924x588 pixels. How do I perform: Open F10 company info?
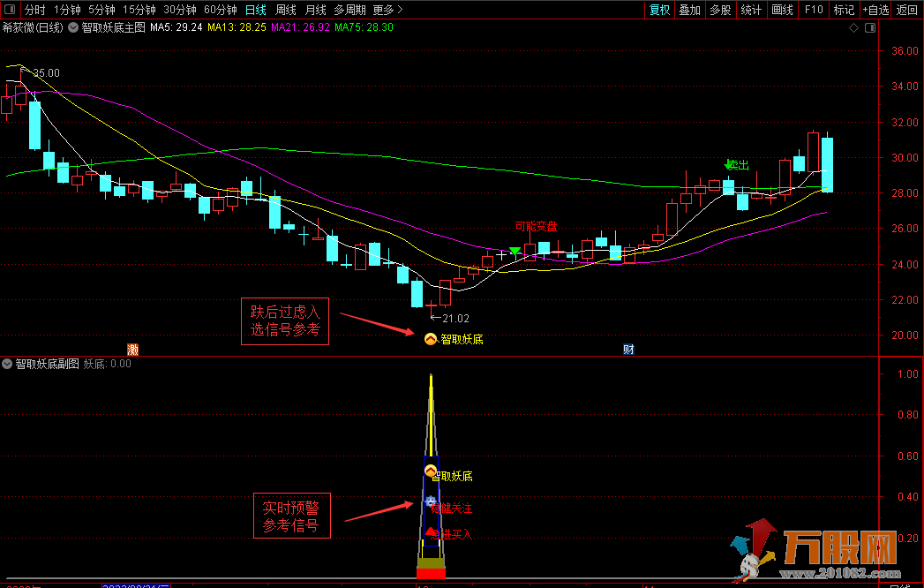[x=813, y=10]
